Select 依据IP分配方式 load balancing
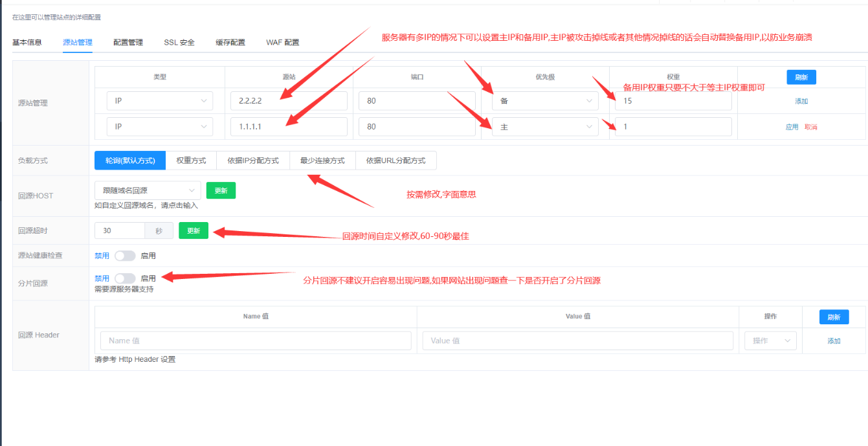This screenshot has height=446, width=868. point(253,161)
